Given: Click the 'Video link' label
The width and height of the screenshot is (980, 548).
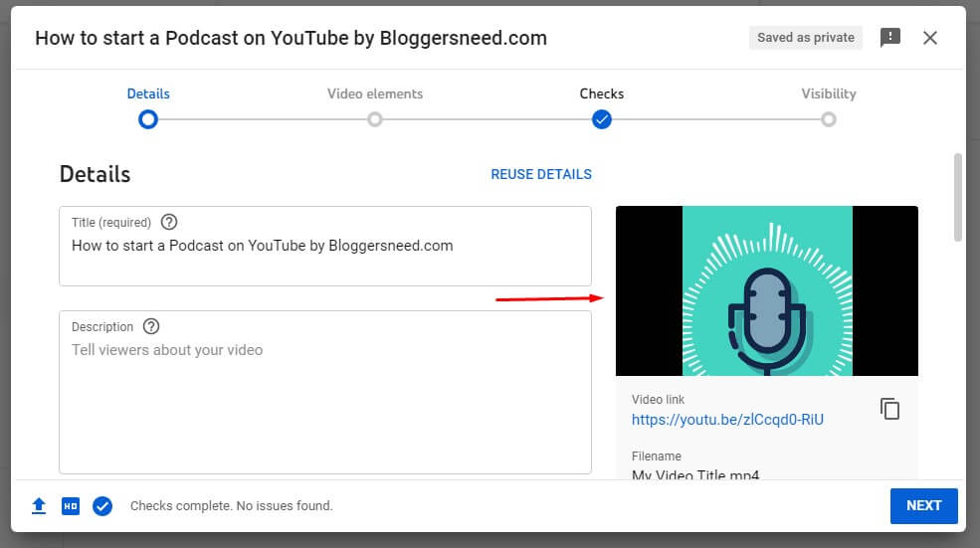Looking at the screenshot, I should point(658,399).
